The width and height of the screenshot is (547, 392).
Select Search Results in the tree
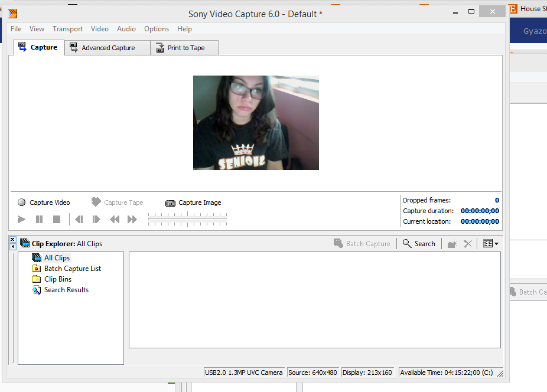tap(60, 290)
